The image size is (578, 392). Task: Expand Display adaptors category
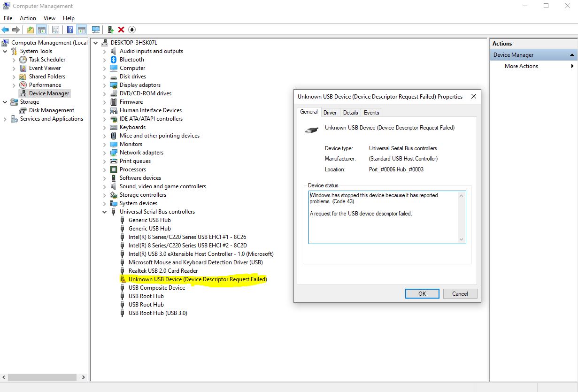pyautogui.click(x=104, y=85)
